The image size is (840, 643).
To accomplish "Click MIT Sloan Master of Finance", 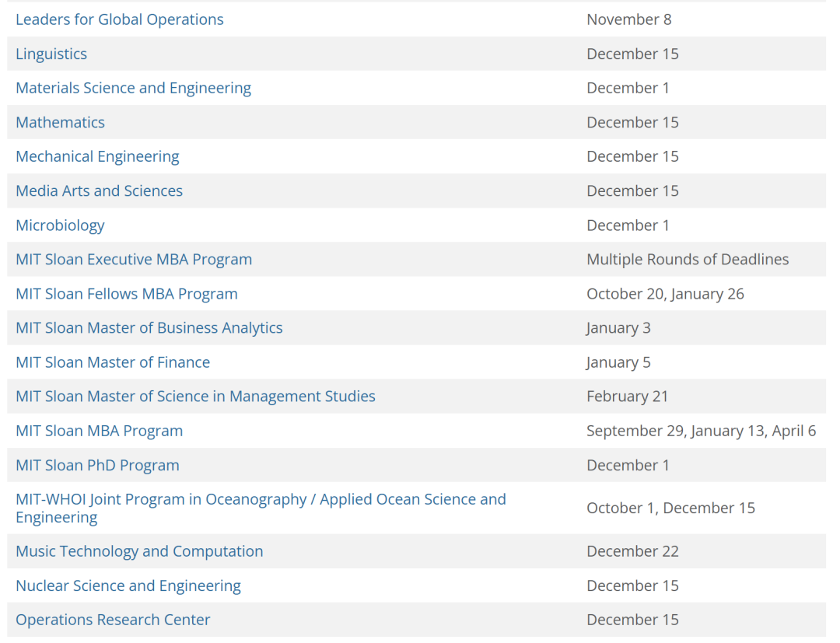I will click(x=113, y=362).
